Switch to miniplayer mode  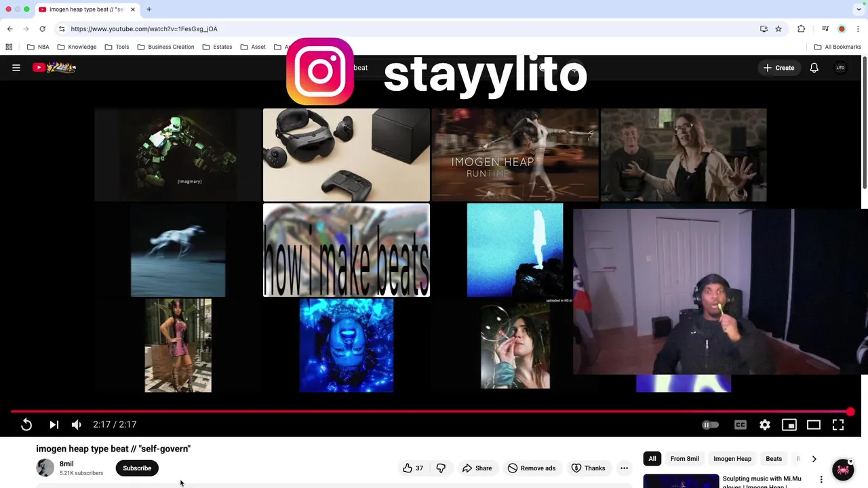tap(789, 425)
